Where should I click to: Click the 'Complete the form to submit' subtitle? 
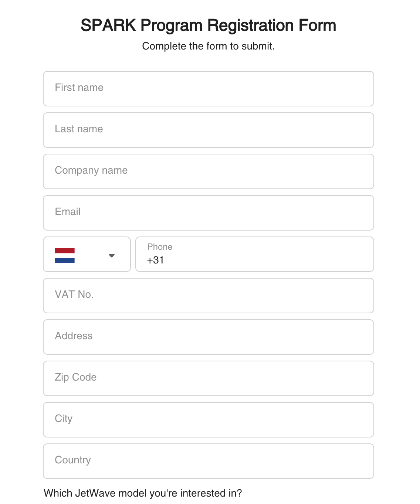pos(209,46)
